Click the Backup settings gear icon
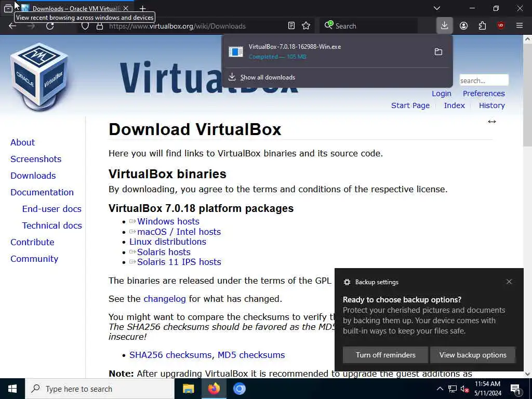Screen dimensions: 532x399 point(347,282)
